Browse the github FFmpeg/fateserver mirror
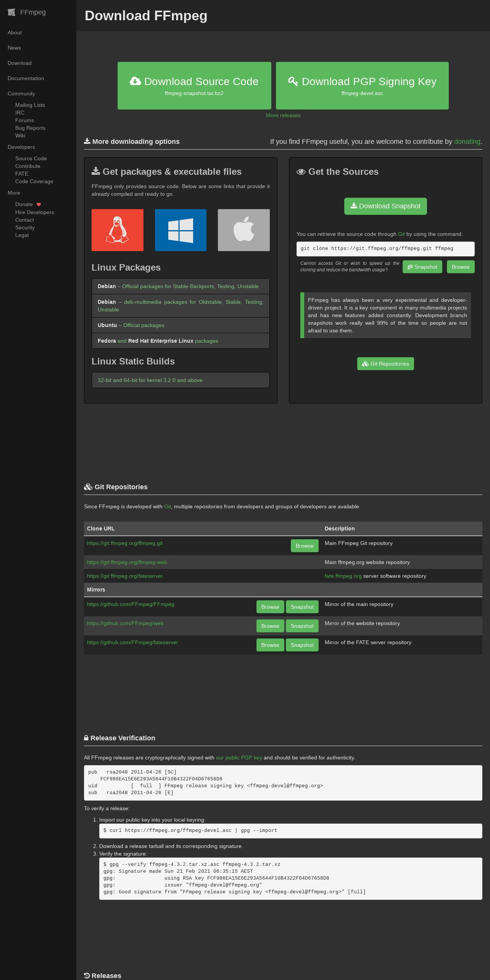This screenshot has height=980, width=490. pos(270,645)
